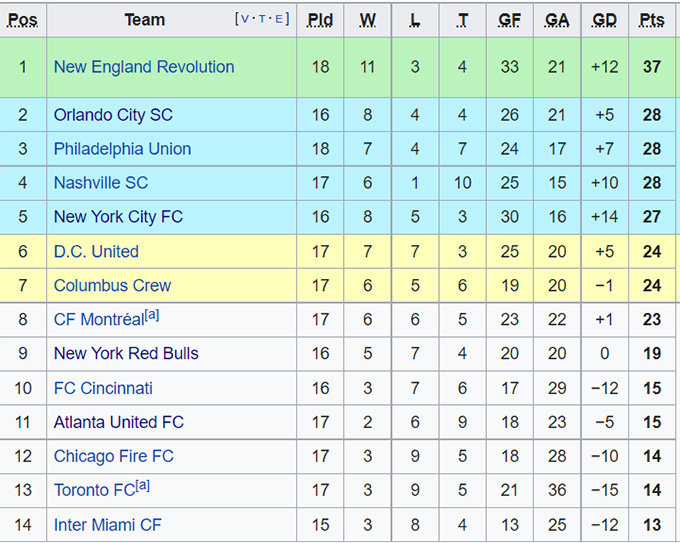Image resolution: width=680 pixels, height=543 pixels.
Task: Open the Columbus Crew link
Action: (x=112, y=286)
